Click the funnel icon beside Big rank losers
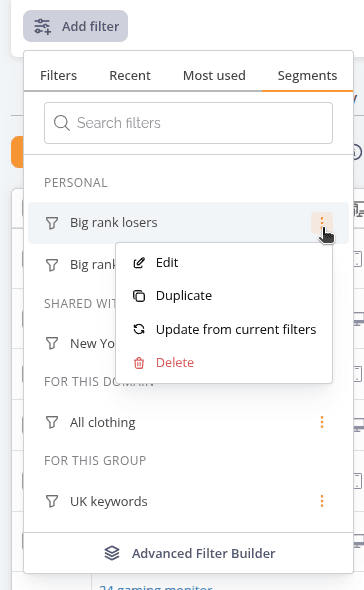 52,223
